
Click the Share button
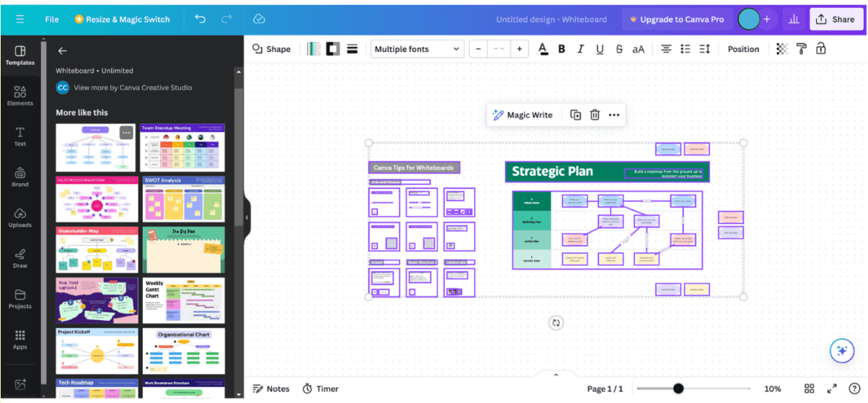835,19
